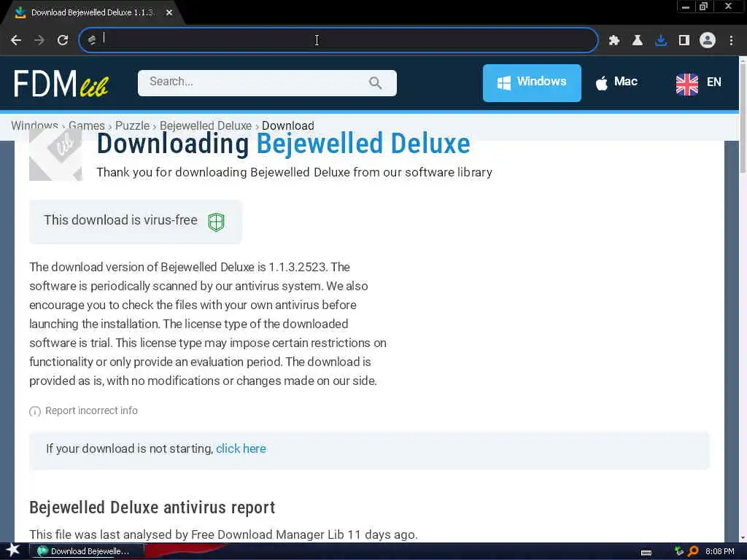Open the browser three-dot menu

(731, 41)
